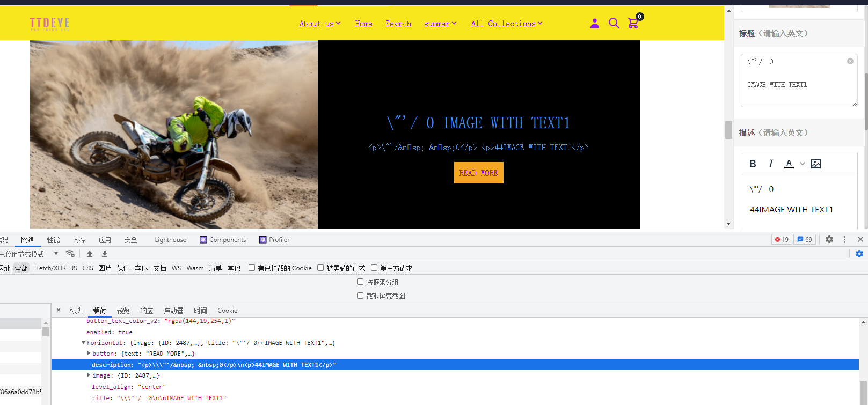Viewport: 868px width, 405px height.
Task: Open the 启动器 request tab
Action: tap(173, 311)
